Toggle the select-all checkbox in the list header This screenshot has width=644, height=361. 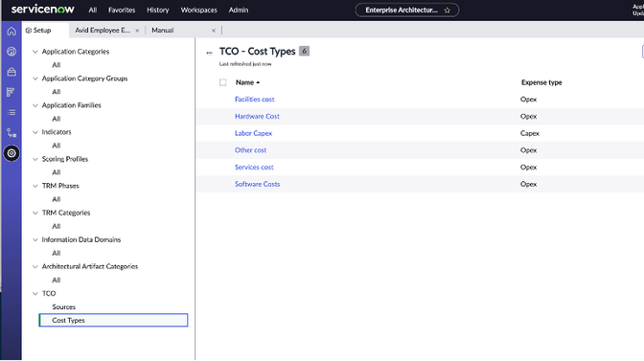click(223, 82)
